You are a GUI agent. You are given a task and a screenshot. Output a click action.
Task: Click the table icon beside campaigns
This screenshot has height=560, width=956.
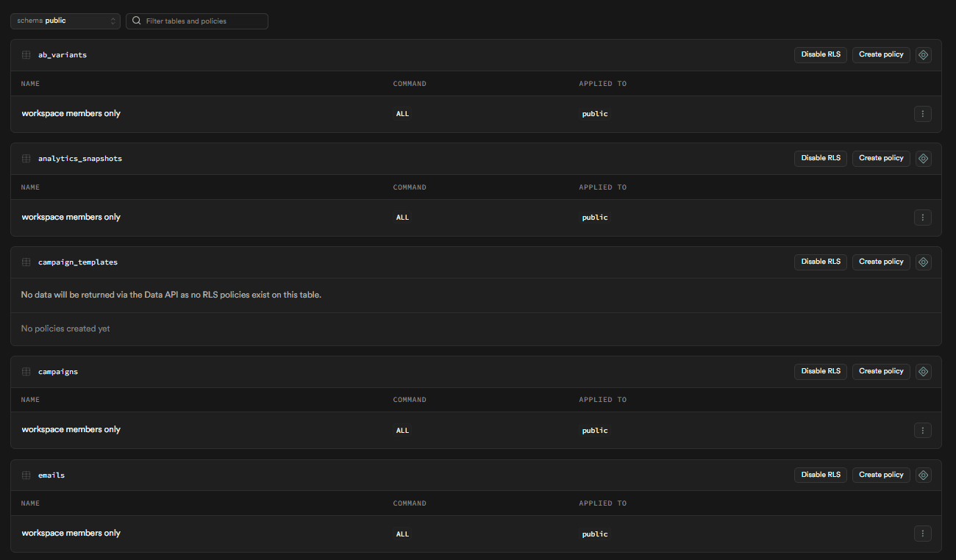click(x=26, y=372)
